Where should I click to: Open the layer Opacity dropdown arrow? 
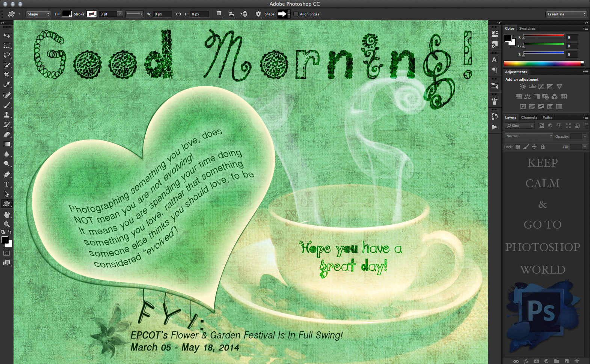tap(585, 136)
